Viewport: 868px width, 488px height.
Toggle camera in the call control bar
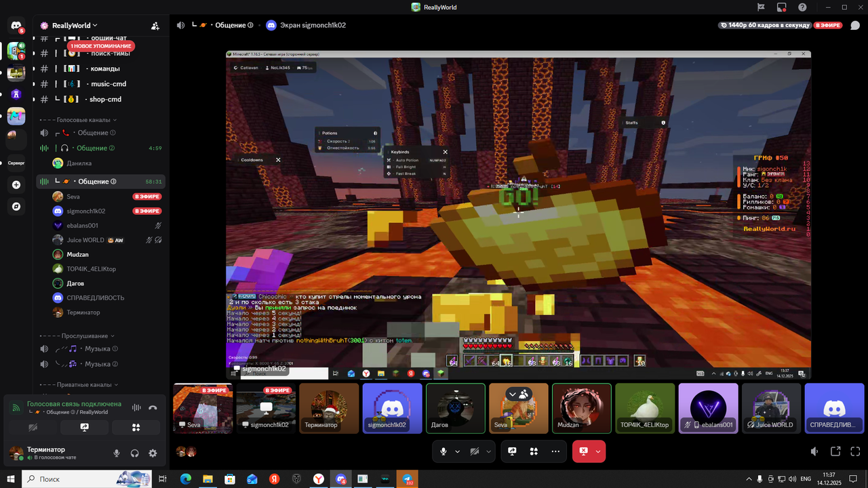coord(475,451)
